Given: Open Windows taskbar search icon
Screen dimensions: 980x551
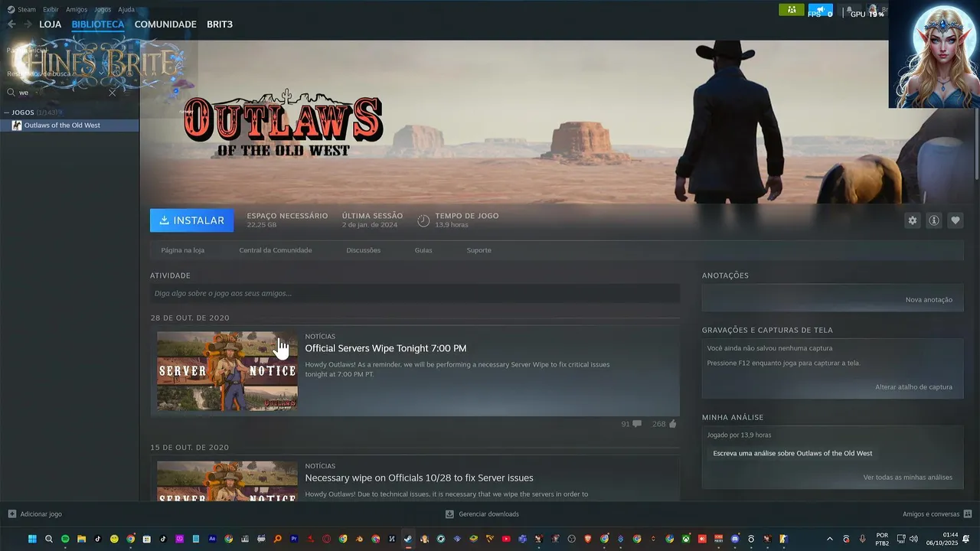Looking at the screenshot, I should [x=49, y=539].
